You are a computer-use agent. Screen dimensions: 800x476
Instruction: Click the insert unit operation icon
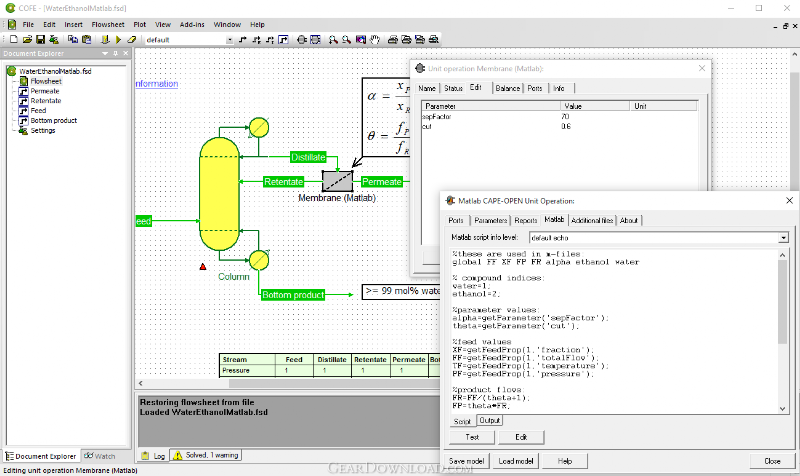302,39
